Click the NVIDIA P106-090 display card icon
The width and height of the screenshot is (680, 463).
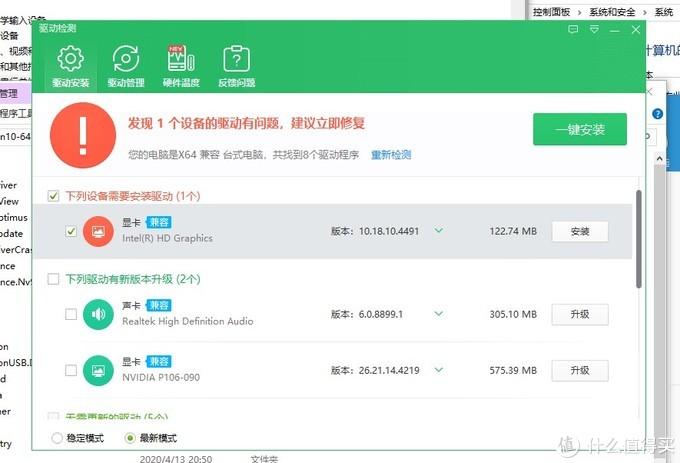coord(98,370)
